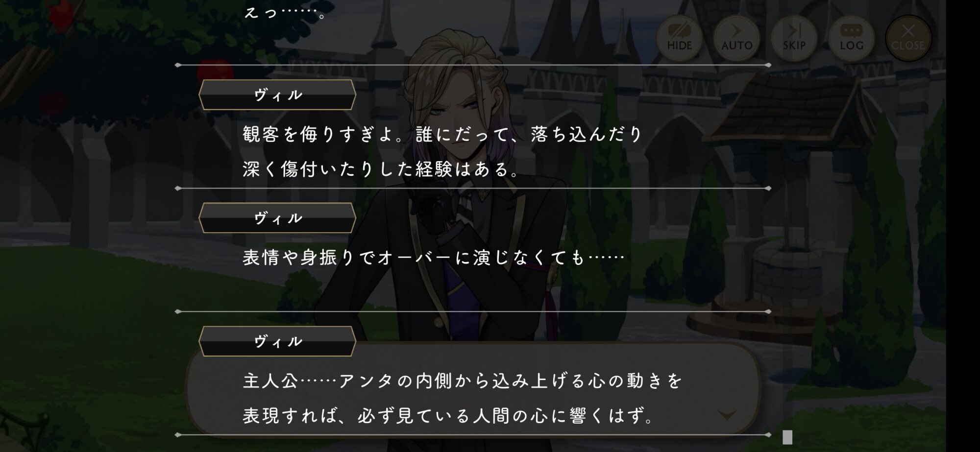The height and width of the screenshot is (452, 980).
Task: Tap the log entry 表情や身振りでオーバーに
Action: click(434, 258)
